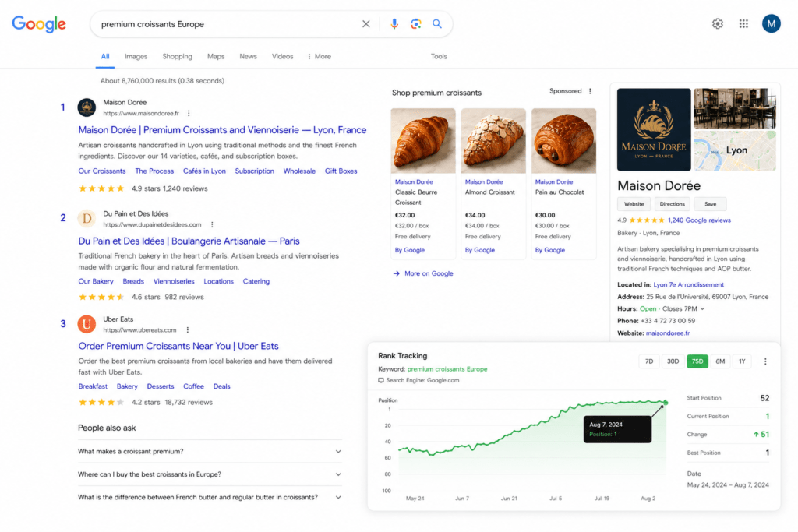Clear the search box with X icon
Image resolution: width=798 pixels, height=532 pixels.
[x=366, y=24]
